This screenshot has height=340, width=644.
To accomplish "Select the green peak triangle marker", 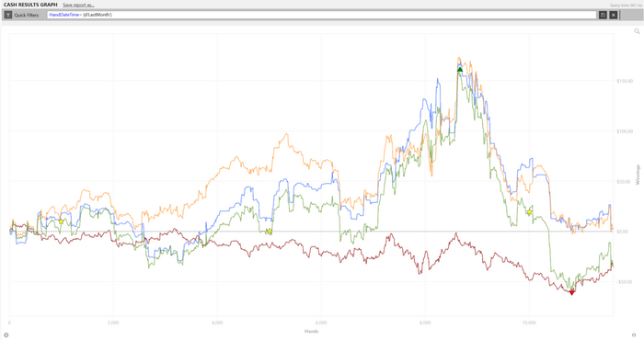I will (x=460, y=70).
